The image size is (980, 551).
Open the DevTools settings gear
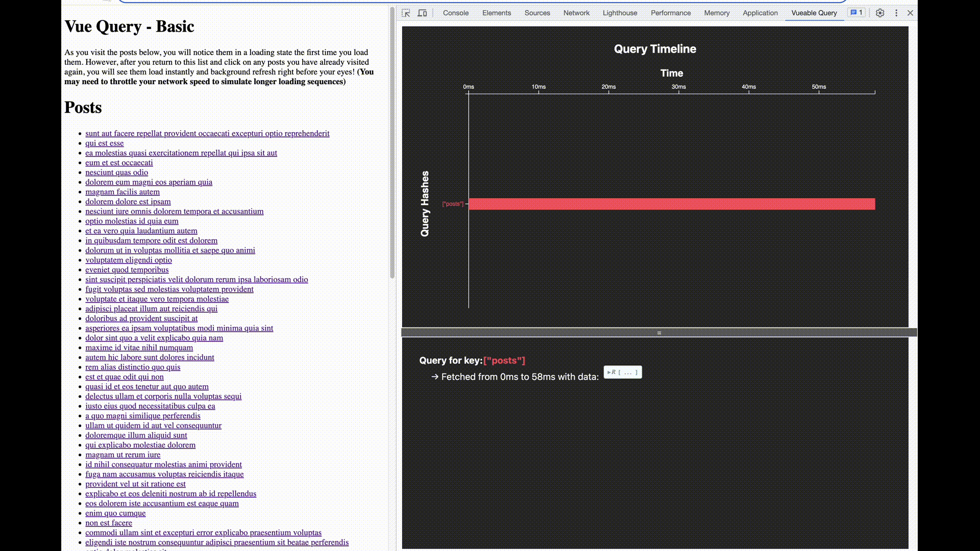880,13
